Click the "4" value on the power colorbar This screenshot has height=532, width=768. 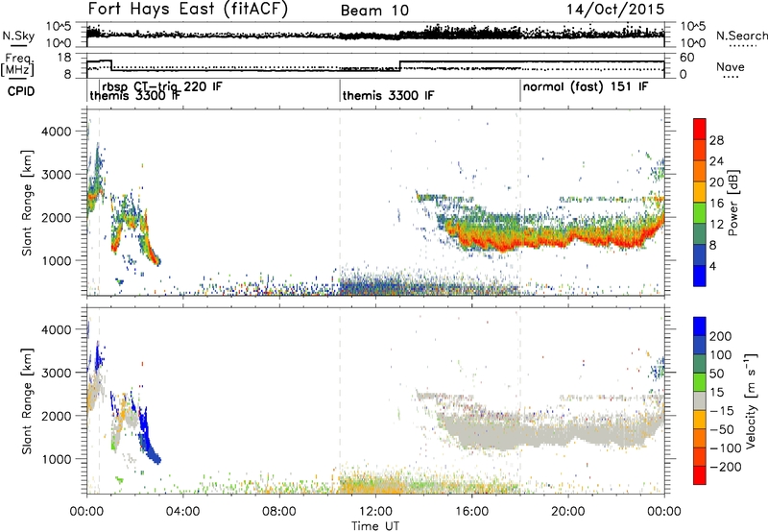[713, 266]
